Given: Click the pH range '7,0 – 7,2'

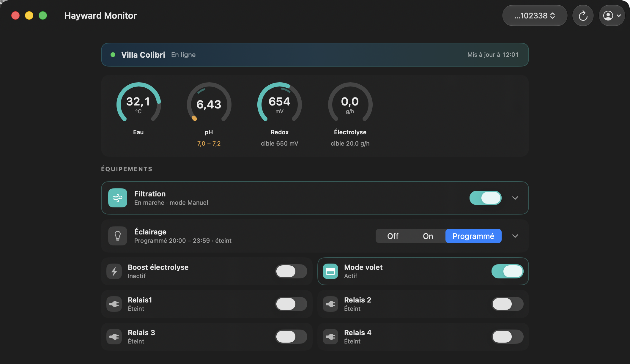Looking at the screenshot, I should tap(209, 144).
